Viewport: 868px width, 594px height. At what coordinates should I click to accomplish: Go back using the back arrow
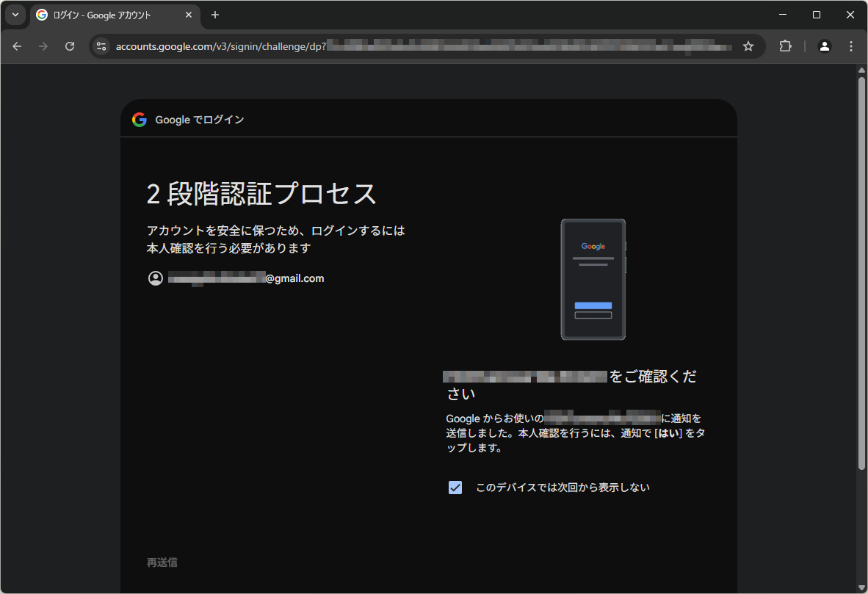[x=16, y=46]
